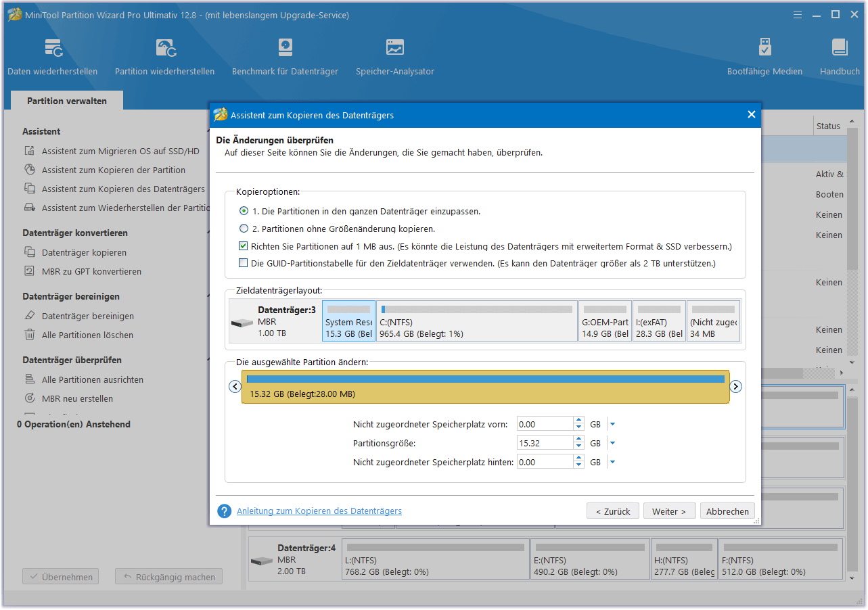Click Datenträger:3 disk drive icon

(x=242, y=323)
